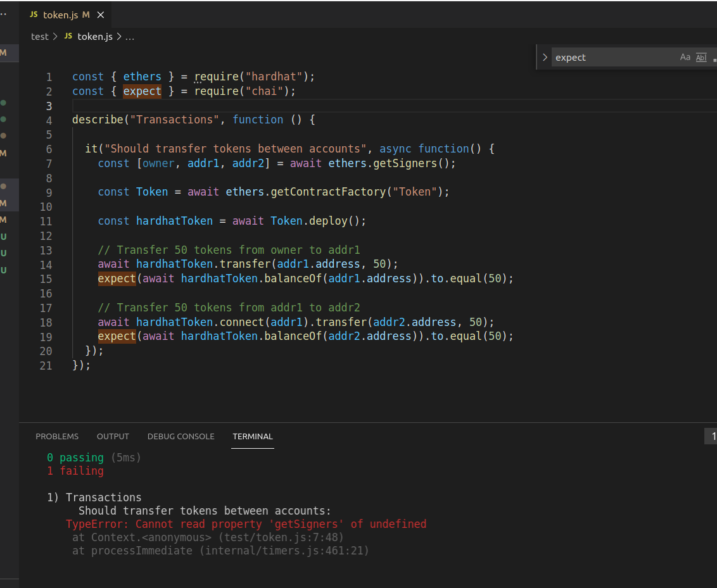Click 'deploy' on line 11
The image size is (717, 588).
pyautogui.click(x=328, y=221)
